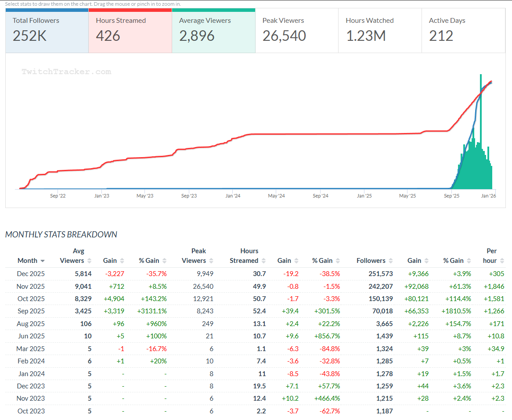Click sort icon beside Hours Streamed header
The width and height of the screenshot is (512, 420).
coord(263,261)
